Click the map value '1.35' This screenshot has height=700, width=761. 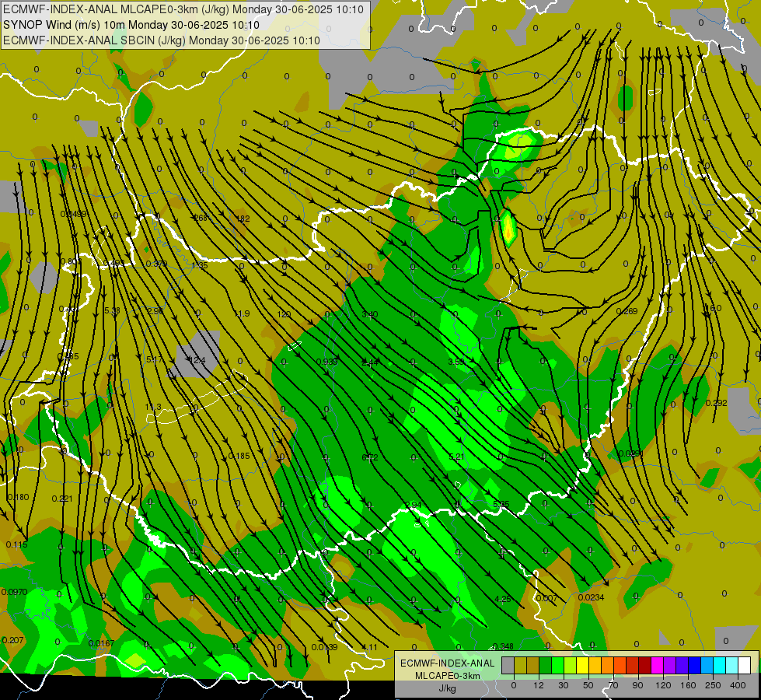tap(200, 265)
